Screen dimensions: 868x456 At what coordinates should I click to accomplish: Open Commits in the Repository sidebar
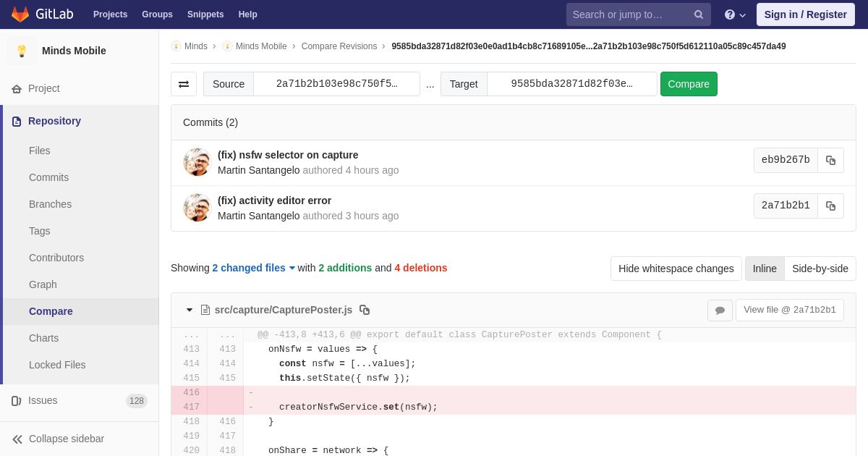pyautogui.click(x=48, y=177)
